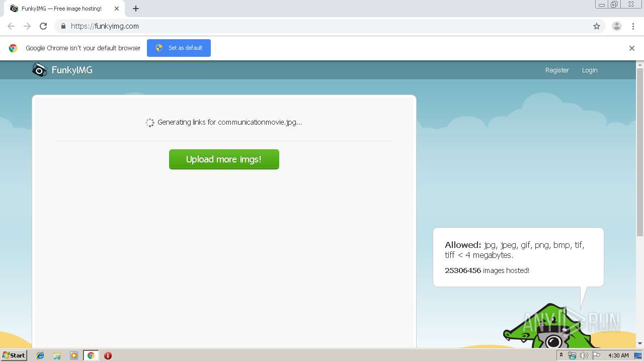Open the Action Center flag icon
Viewport: 644px width, 362px height.
[x=596, y=355]
